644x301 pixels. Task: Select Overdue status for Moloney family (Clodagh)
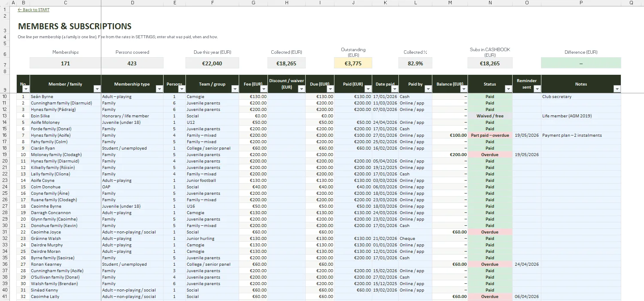[x=490, y=155]
